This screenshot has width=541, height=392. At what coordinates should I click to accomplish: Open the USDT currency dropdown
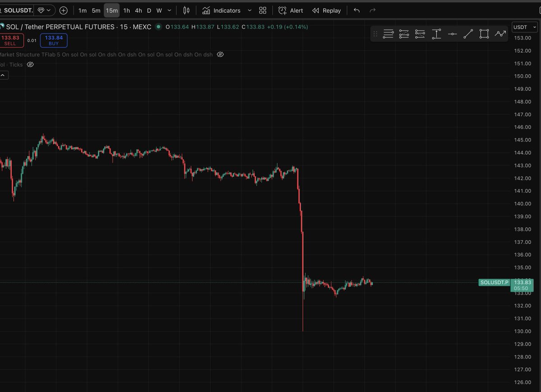(x=524, y=27)
